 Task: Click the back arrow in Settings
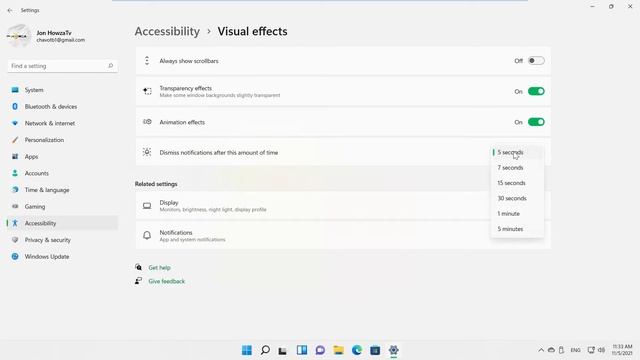tap(10, 10)
